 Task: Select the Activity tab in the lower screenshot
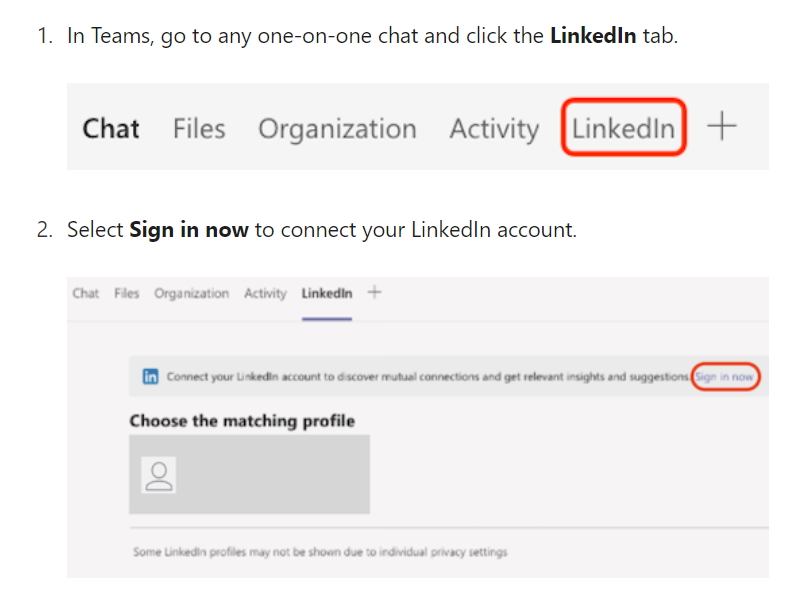(x=265, y=293)
